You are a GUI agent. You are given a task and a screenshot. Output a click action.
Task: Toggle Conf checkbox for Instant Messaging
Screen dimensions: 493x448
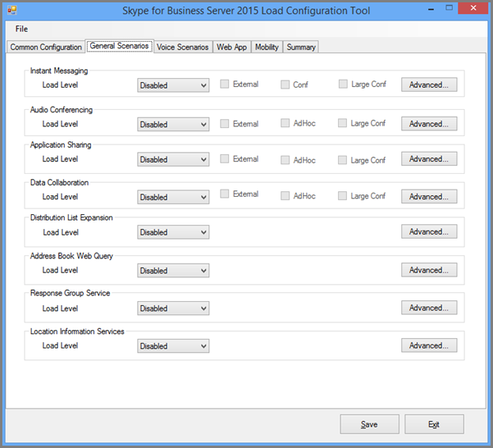(x=285, y=85)
